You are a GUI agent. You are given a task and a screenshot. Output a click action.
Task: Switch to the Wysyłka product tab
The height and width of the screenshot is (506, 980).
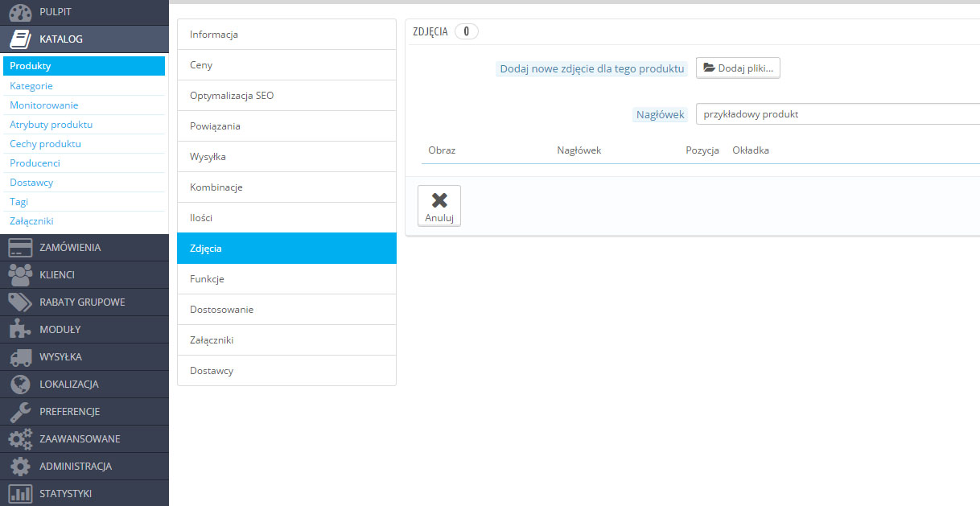click(286, 157)
